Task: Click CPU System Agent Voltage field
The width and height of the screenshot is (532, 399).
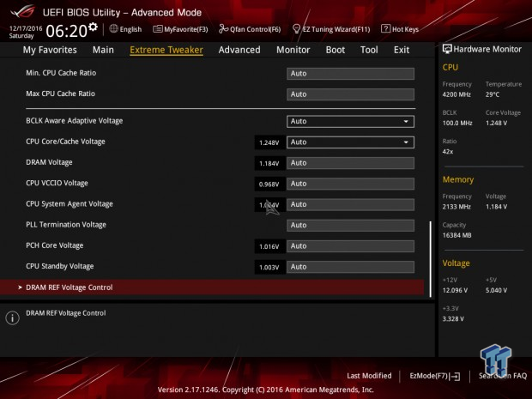Action: [x=350, y=204]
